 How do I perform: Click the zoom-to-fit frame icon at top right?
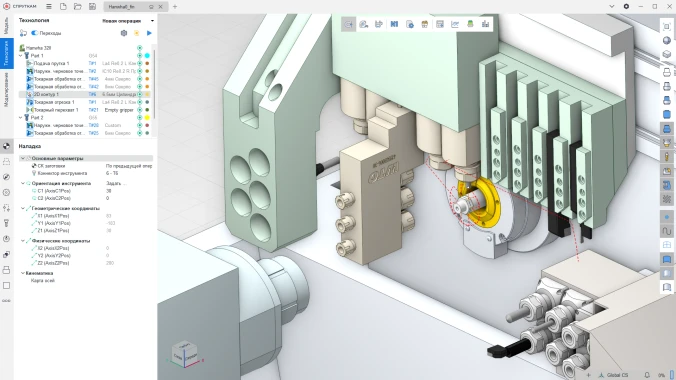[667, 26]
